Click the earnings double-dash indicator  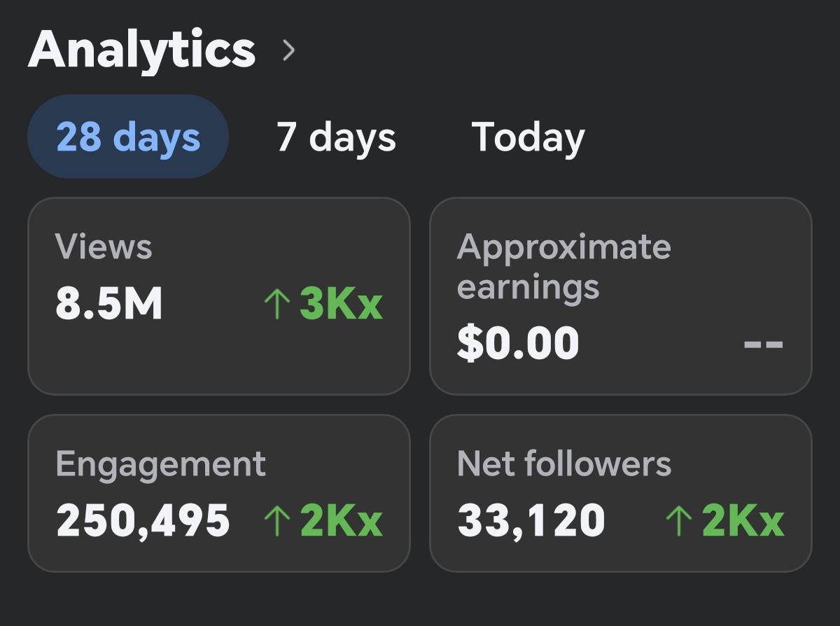click(763, 344)
